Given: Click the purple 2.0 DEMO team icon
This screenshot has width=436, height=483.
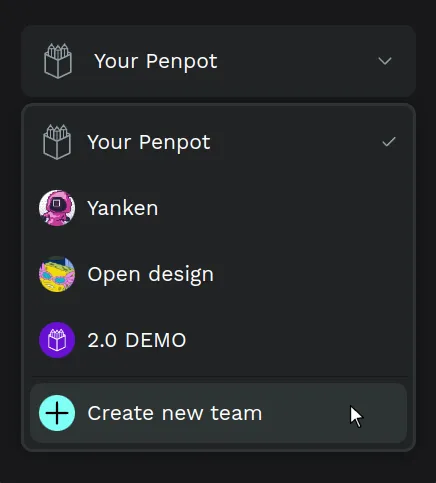Looking at the screenshot, I should tap(57, 340).
